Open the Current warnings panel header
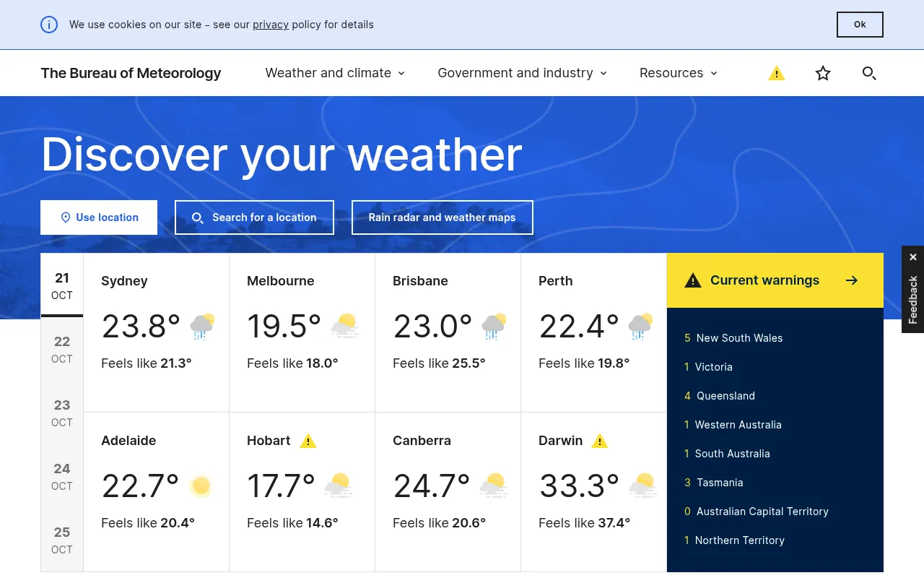The image size is (924, 578). (x=775, y=280)
